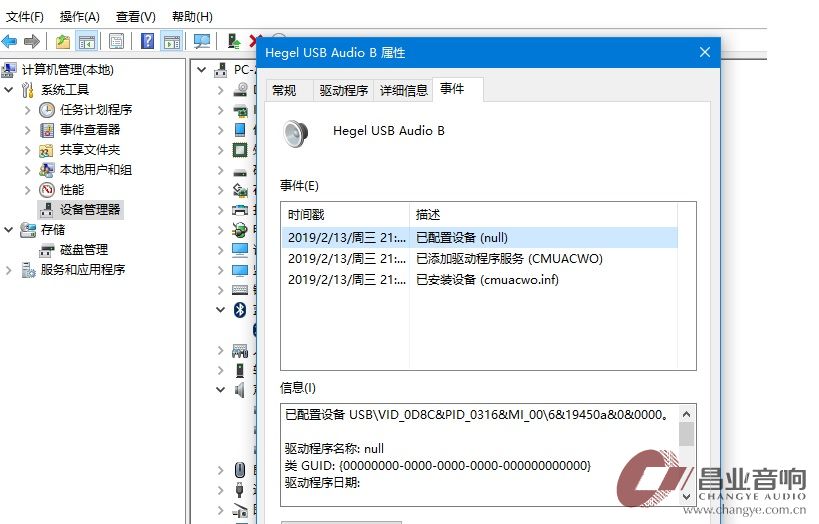Screen dimensions: 819x524
Task: Click the 计算机管理(本地) root icon
Action: point(9,69)
